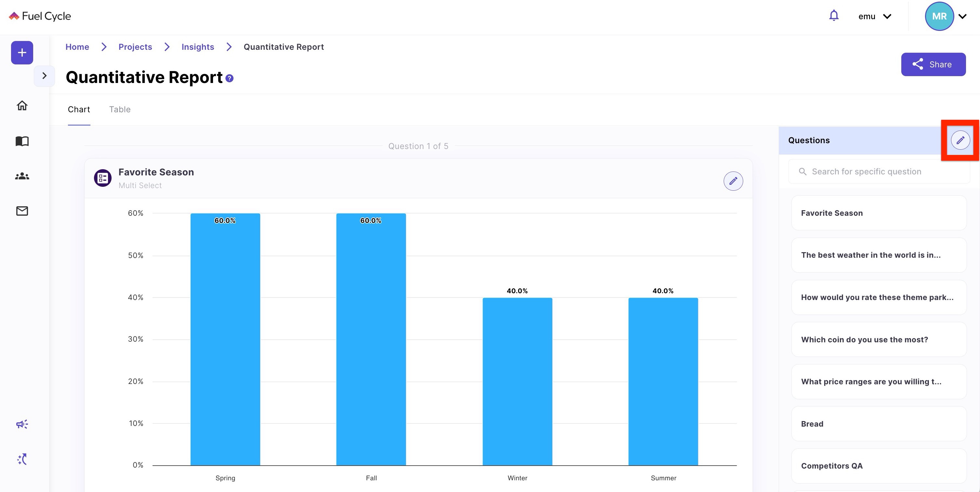
Task: Click the Insights breadcrumb link
Action: [x=197, y=47]
